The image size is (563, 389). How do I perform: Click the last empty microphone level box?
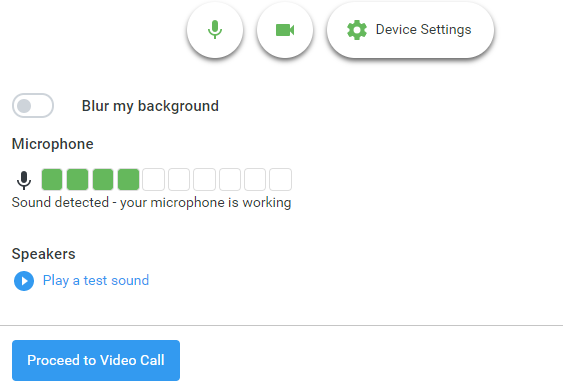[x=280, y=179]
